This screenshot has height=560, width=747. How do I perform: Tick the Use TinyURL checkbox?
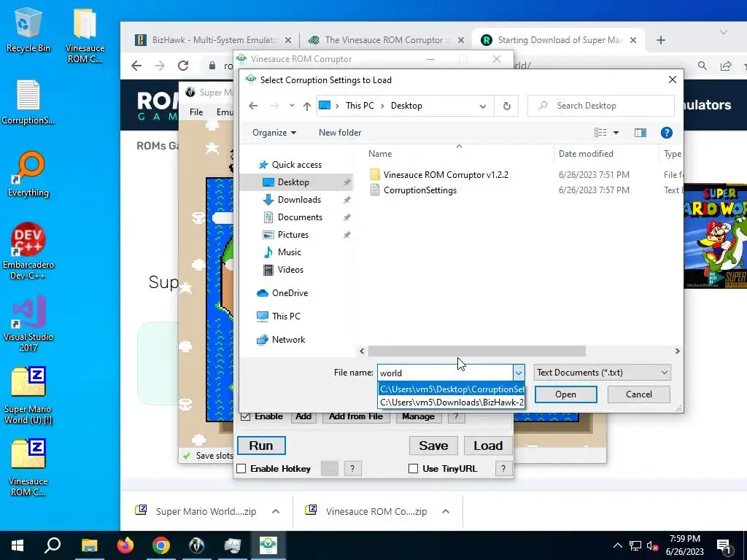413,469
